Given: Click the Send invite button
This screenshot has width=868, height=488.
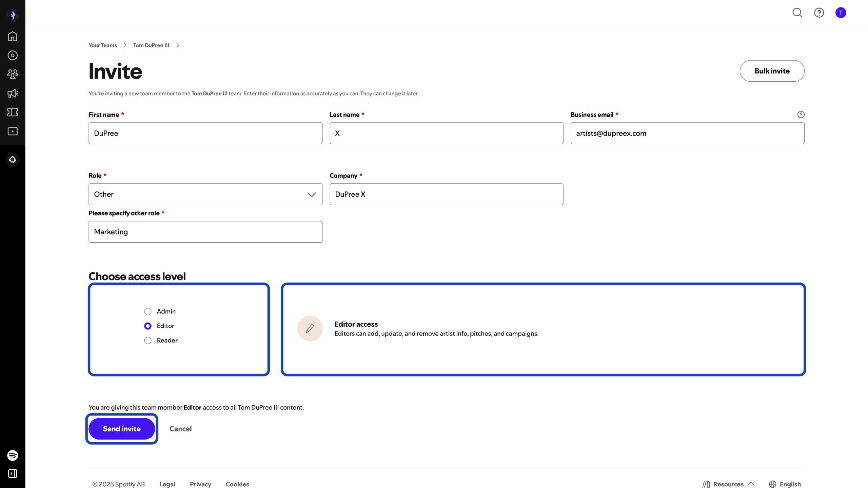Looking at the screenshot, I should click(x=122, y=429).
